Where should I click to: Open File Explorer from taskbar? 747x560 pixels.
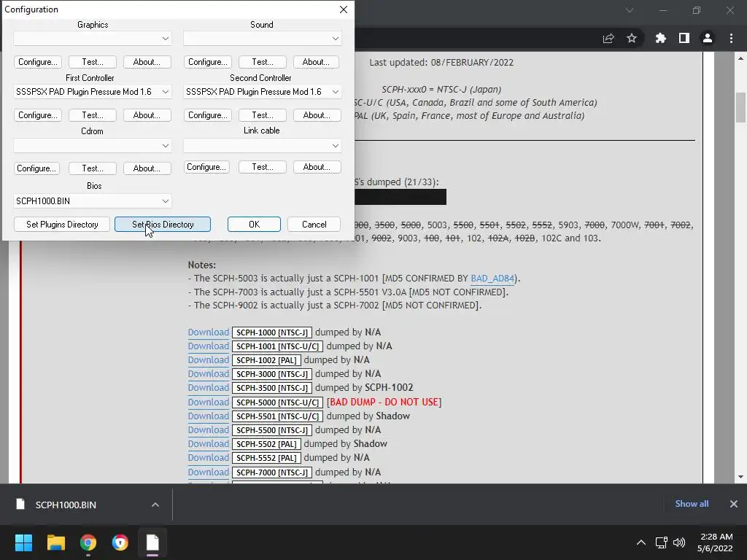pyautogui.click(x=55, y=542)
